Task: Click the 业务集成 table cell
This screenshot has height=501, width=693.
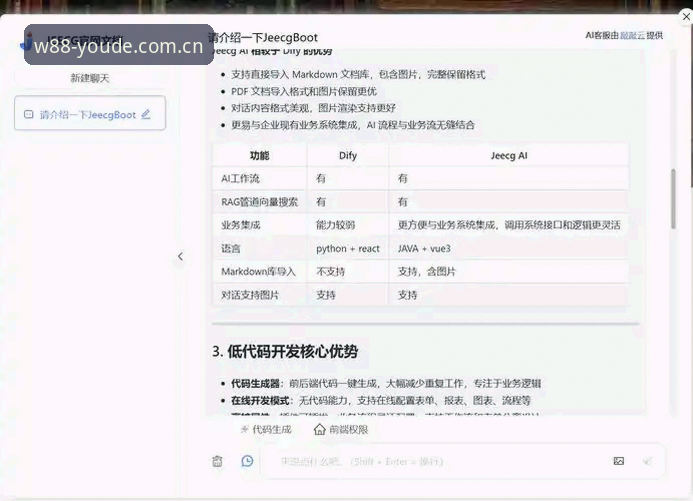Action: click(259, 225)
